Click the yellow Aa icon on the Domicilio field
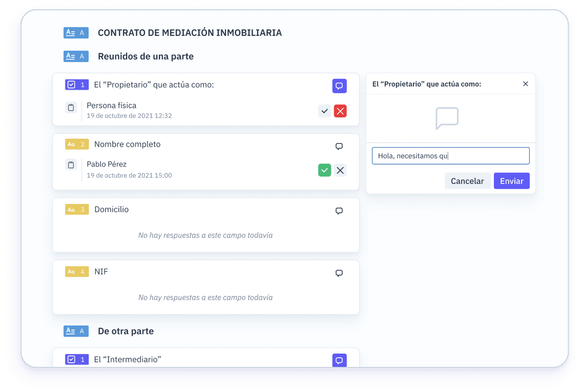Image resolution: width=582 pixels, height=392 pixels. pos(77,209)
